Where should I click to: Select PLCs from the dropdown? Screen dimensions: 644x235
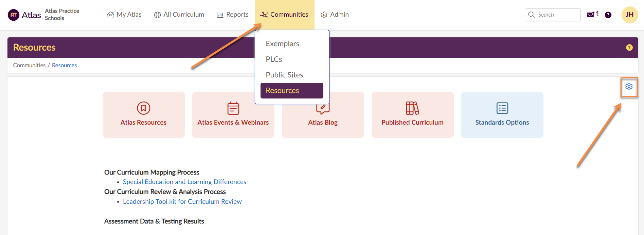(x=274, y=59)
